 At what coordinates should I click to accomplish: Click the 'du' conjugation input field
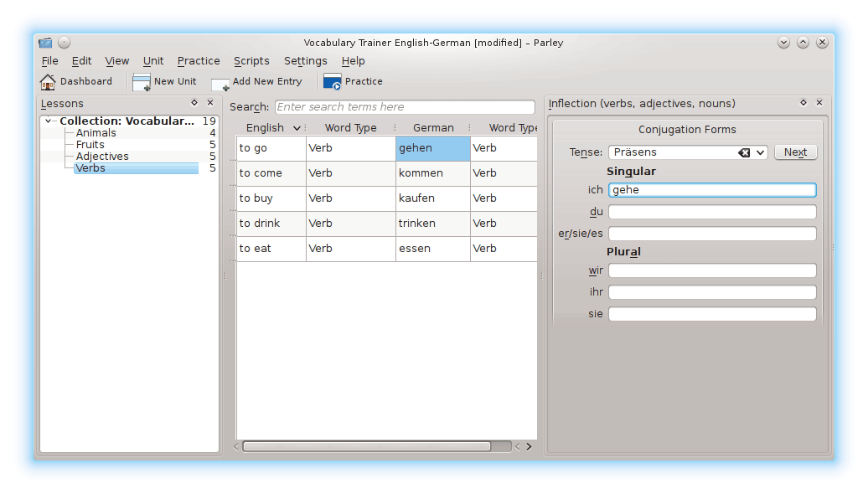[x=712, y=212]
